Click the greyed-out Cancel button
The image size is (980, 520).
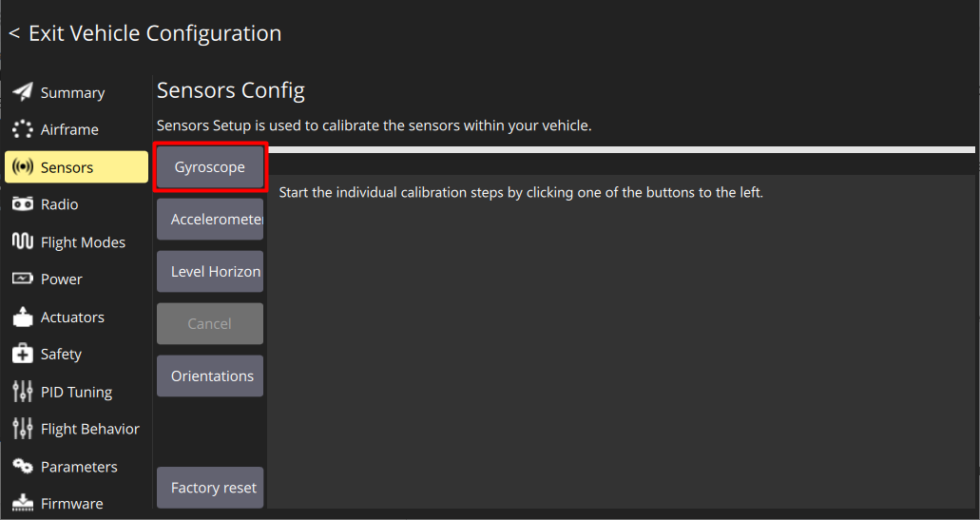pos(210,323)
